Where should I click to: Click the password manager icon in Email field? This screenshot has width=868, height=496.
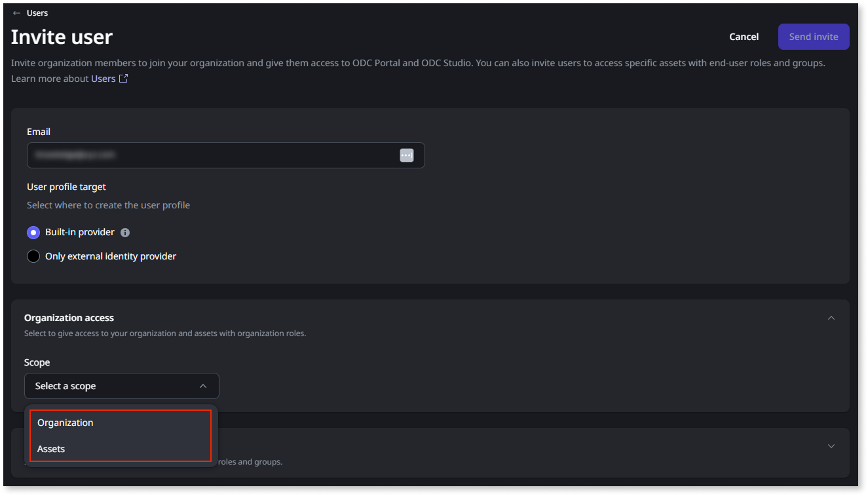click(x=407, y=155)
